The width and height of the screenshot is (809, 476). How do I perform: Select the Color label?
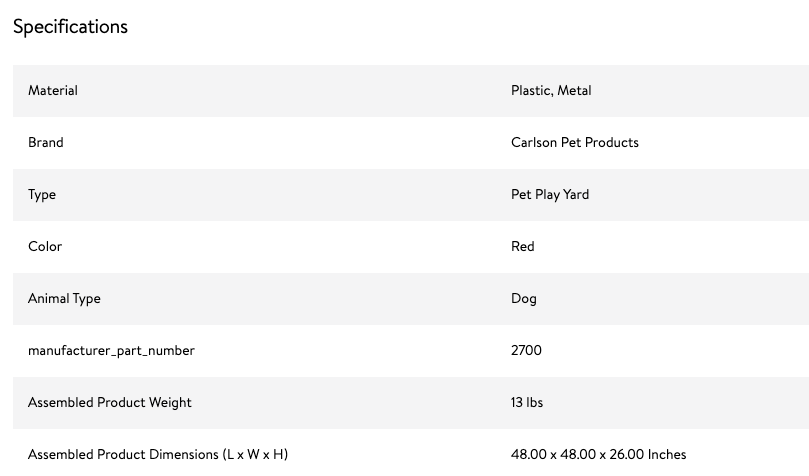click(45, 247)
